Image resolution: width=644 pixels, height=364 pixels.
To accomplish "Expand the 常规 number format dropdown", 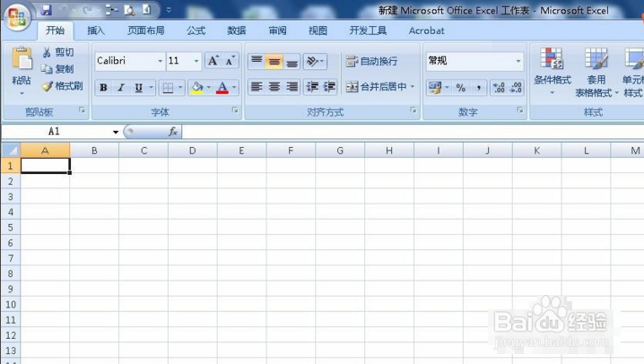I will [x=518, y=61].
